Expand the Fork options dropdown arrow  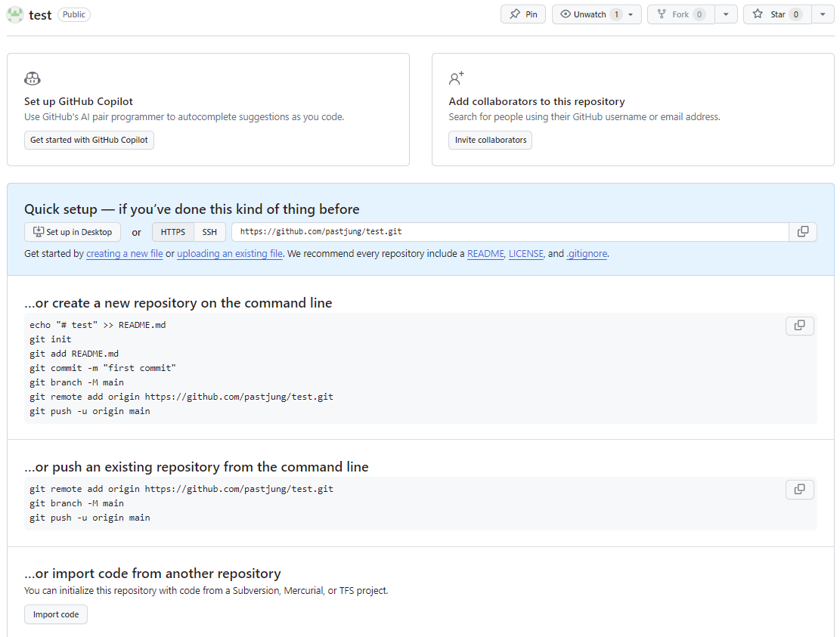point(726,14)
